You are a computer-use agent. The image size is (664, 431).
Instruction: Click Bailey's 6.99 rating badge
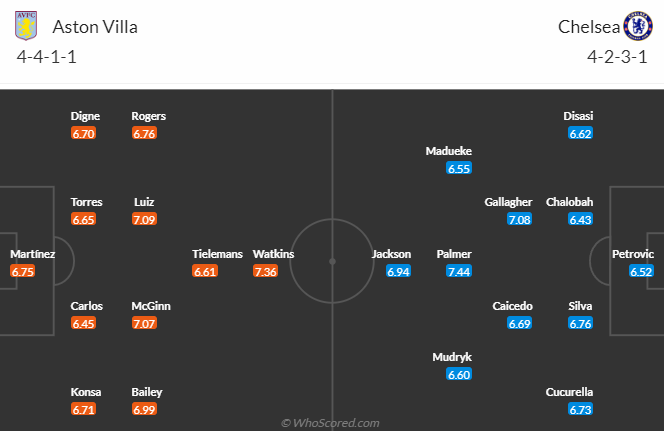click(146, 410)
